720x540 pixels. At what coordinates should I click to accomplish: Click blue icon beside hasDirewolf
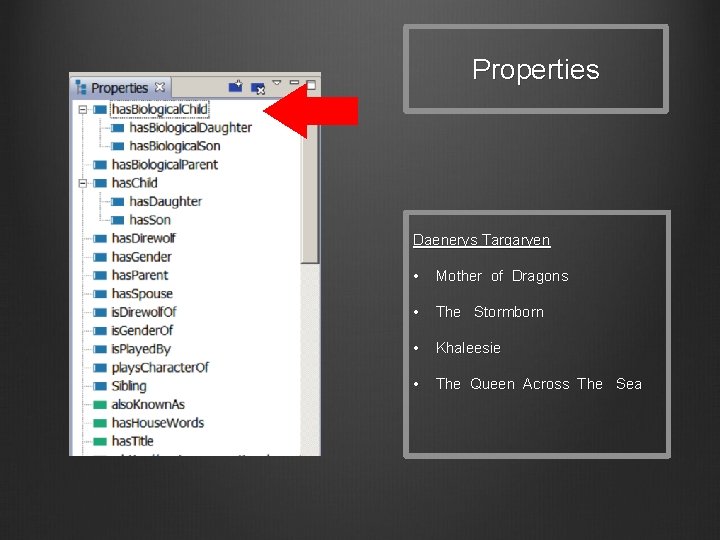tap(100, 239)
